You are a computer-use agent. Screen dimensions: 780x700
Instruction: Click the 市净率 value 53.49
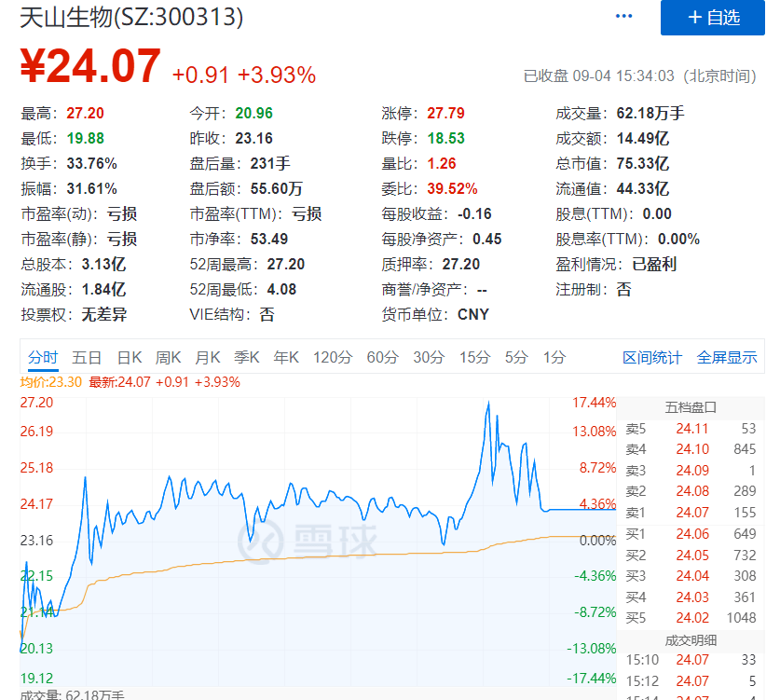point(269,239)
